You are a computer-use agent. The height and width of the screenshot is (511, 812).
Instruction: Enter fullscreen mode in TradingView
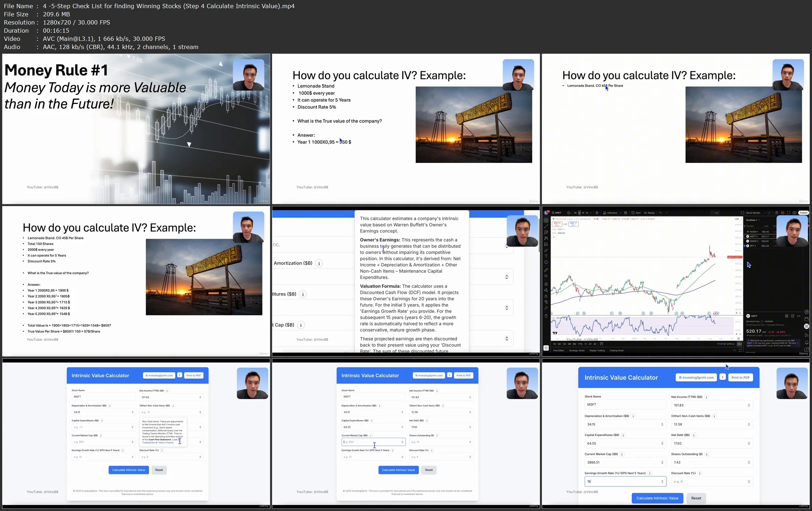point(789,213)
